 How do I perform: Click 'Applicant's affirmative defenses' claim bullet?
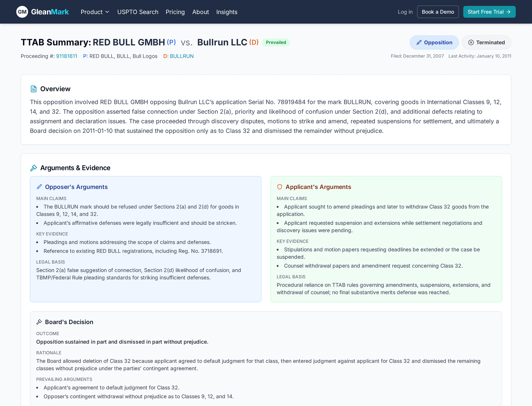coord(140,223)
